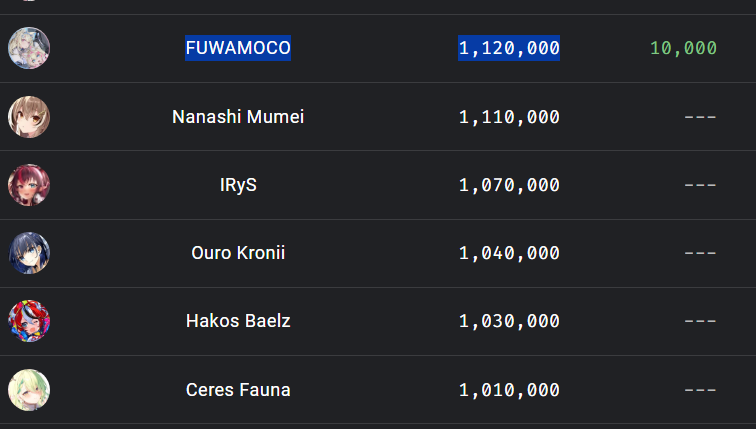Select the 1,030,000 value in Baelz row

[509, 321]
